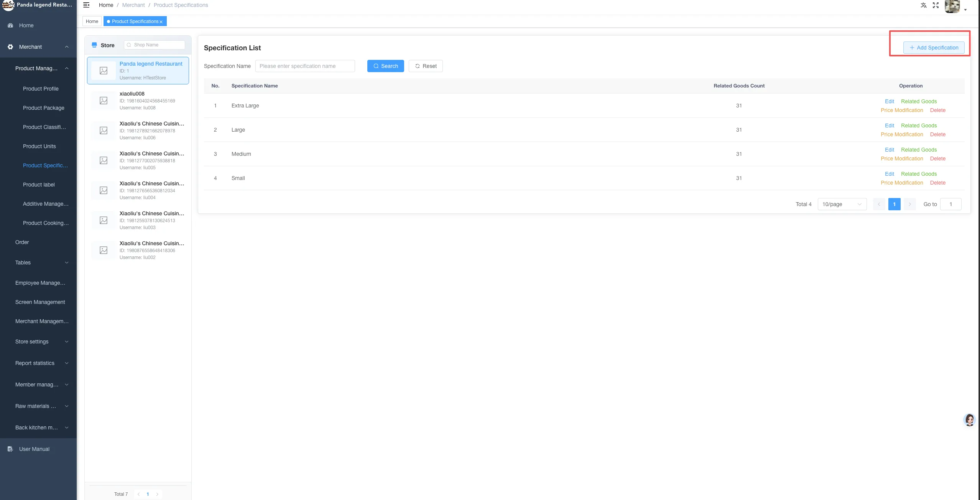Screen dimensions: 980x500
Task: Open the language translation icon
Action: coord(924,5)
